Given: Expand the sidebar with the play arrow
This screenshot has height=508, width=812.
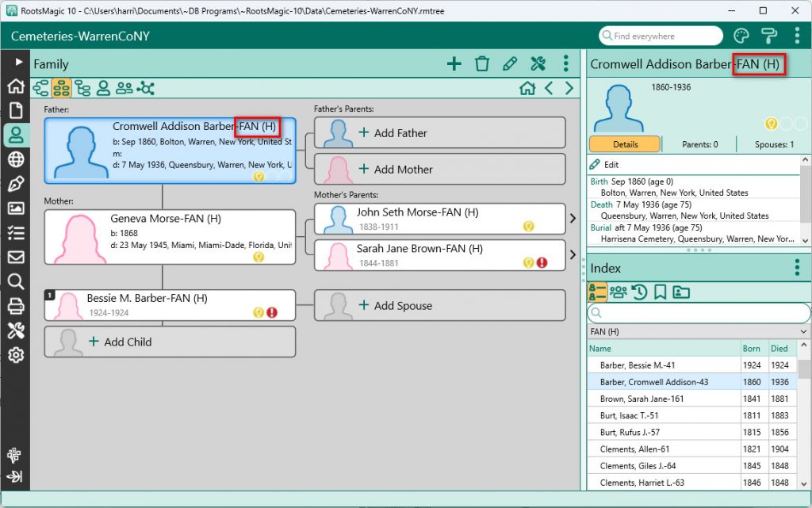Looking at the screenshot, I should [x=19, y=62].
